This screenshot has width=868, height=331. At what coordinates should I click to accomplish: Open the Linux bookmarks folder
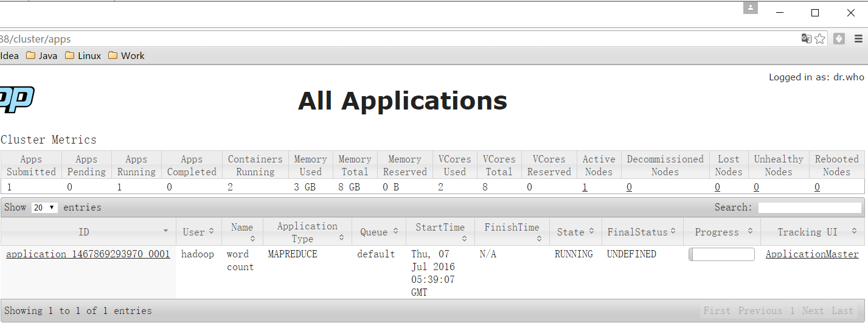tap(83, 55)
